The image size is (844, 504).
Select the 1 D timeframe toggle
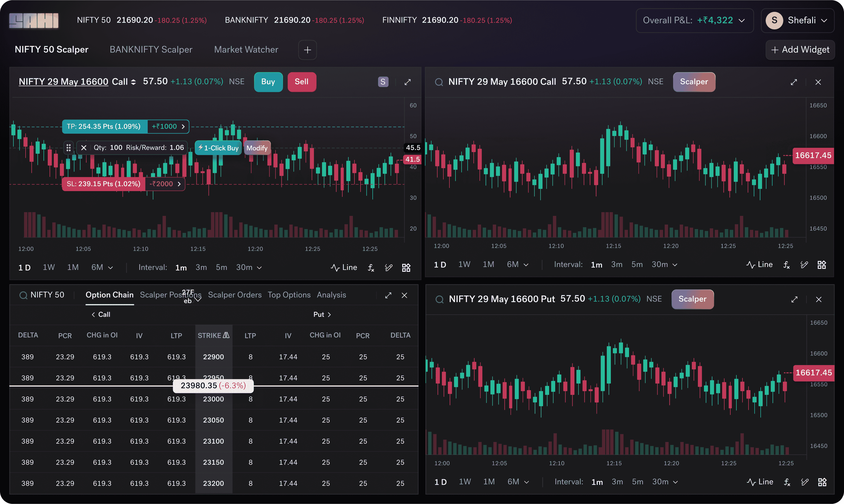24,267
